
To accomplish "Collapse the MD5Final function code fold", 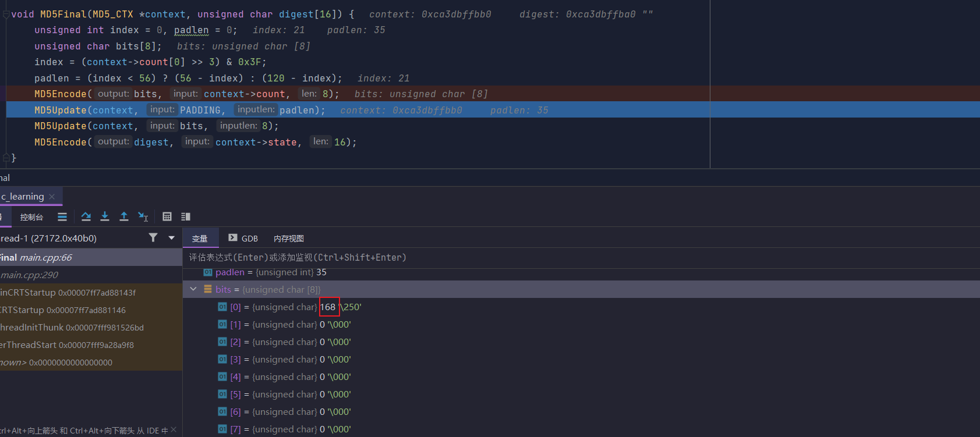I will coord(6,15).
